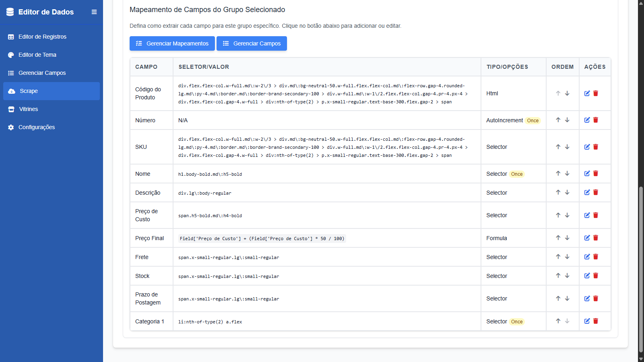Open Configurações settings page
The height and width of the screenshot is (362, 644).
36,127
